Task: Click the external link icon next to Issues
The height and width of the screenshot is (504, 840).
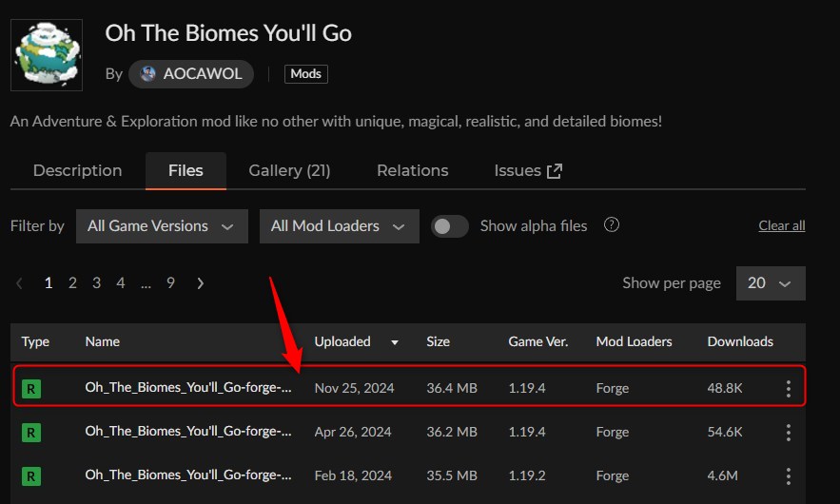Action: coord(555,171)
